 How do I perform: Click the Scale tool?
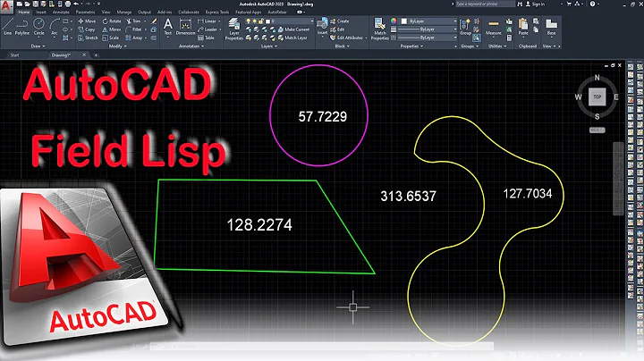pyautogui.click(x=111, y=38)
